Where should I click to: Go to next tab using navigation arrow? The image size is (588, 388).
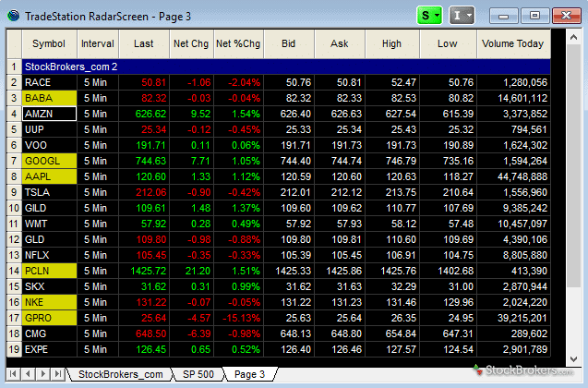click(42, 373)
